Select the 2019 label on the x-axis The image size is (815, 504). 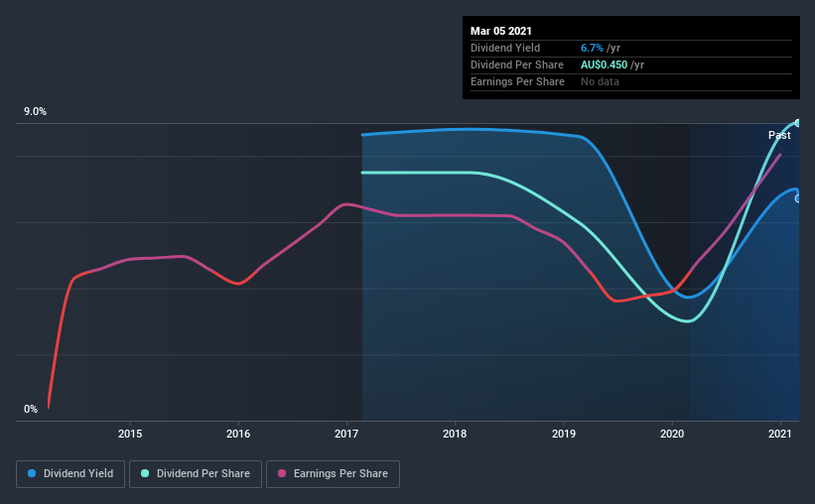pos(564,434)
